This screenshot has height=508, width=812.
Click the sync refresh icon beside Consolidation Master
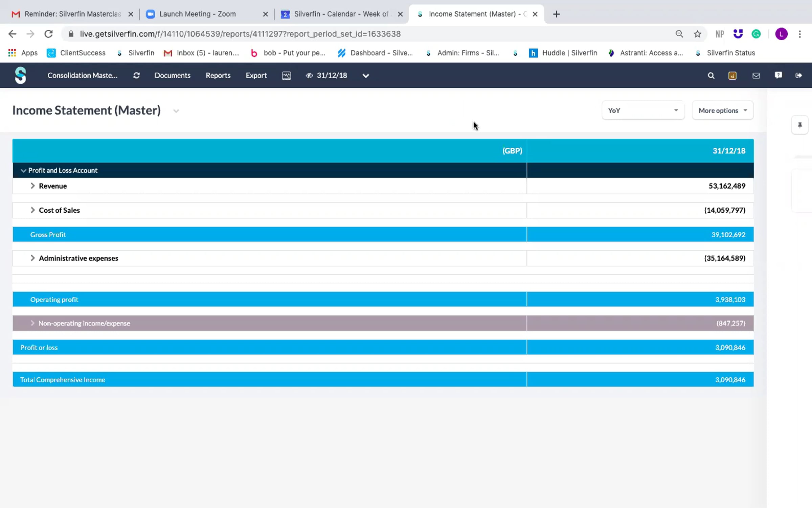(x=136, y=75)
